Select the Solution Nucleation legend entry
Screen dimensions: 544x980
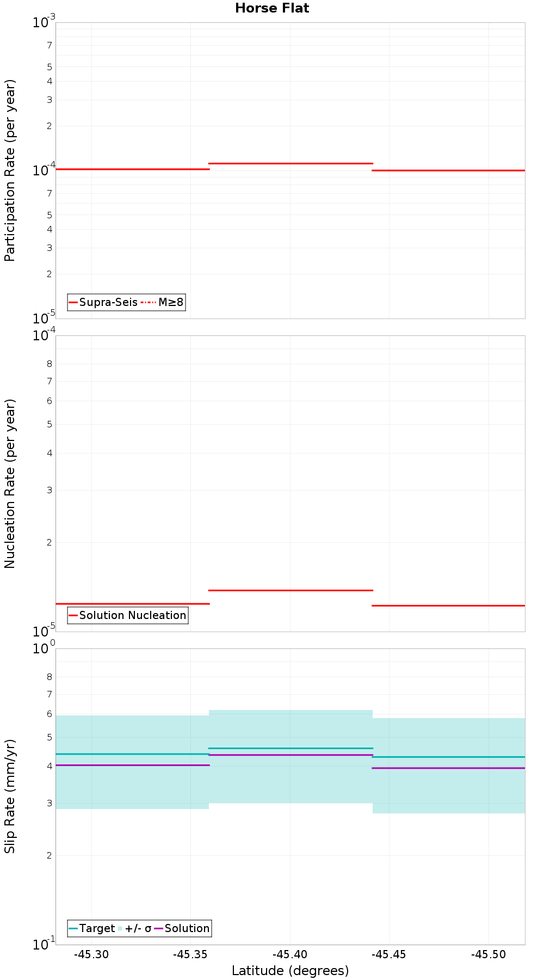128,615
